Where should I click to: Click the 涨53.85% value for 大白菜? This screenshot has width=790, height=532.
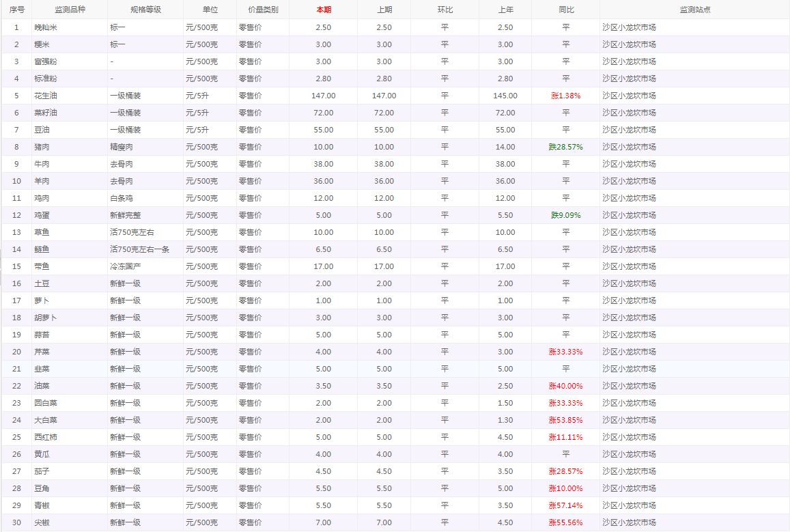pos(565,420)
